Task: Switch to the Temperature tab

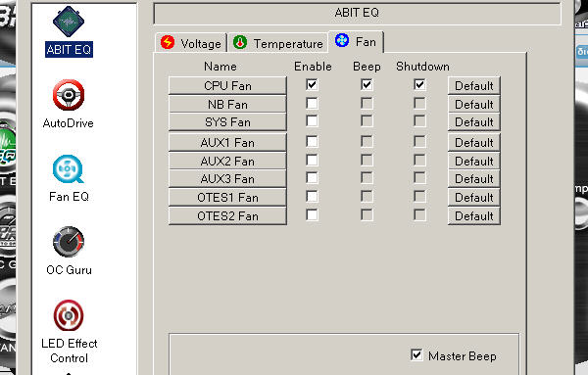Action: [278, 43]
